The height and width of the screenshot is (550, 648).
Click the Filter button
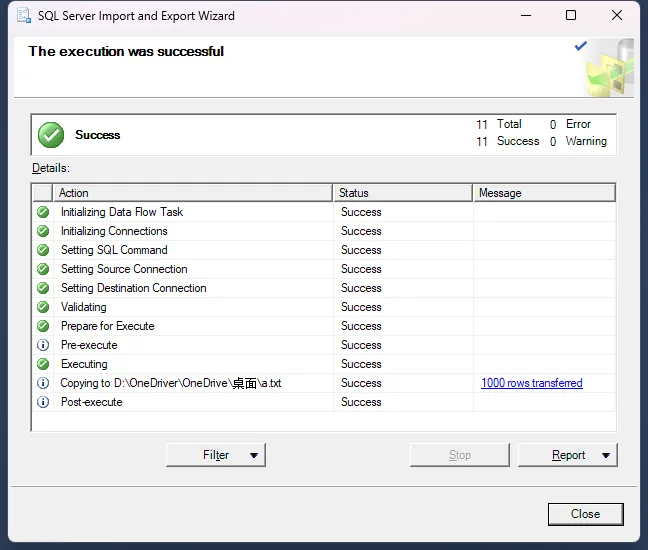click(216, 456)
